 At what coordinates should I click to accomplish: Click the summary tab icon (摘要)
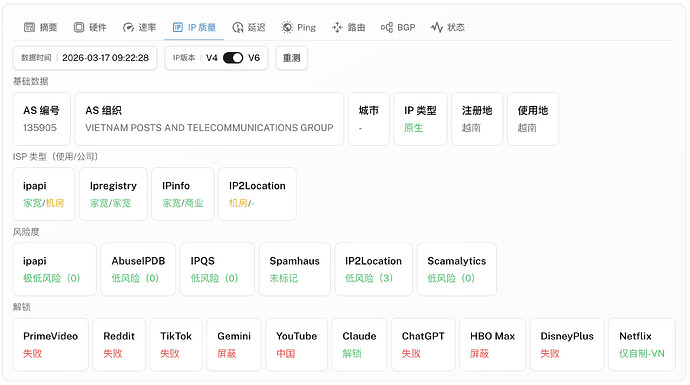[29, 27]
